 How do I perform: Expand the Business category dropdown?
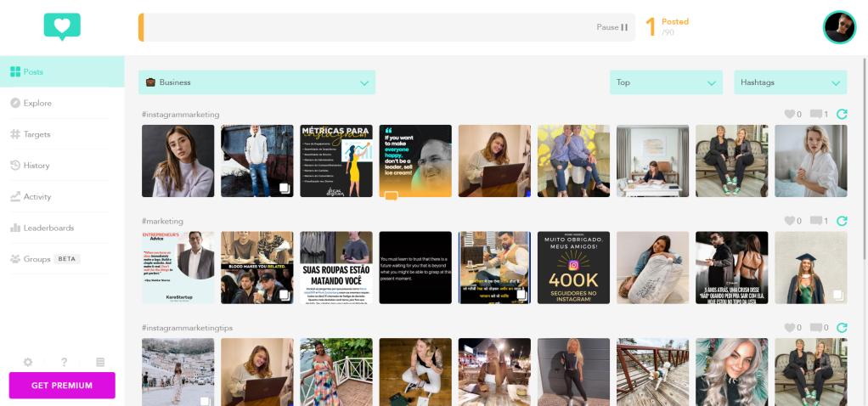[256, 82]
